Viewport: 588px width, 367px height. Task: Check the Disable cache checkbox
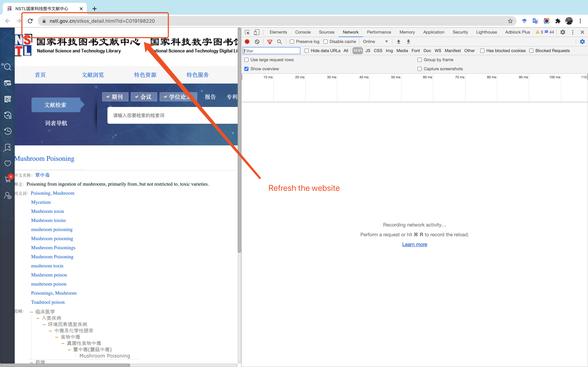tap(325, 42)
